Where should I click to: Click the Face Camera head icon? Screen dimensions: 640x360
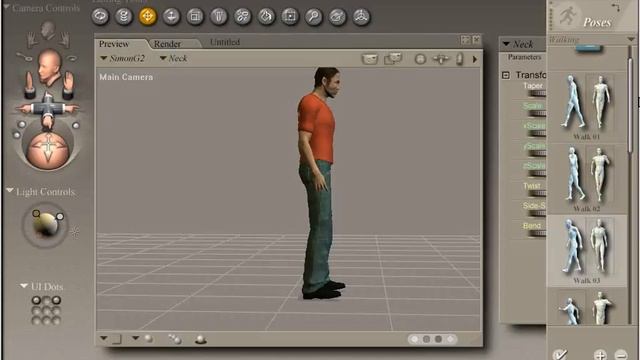pos(48,30)
